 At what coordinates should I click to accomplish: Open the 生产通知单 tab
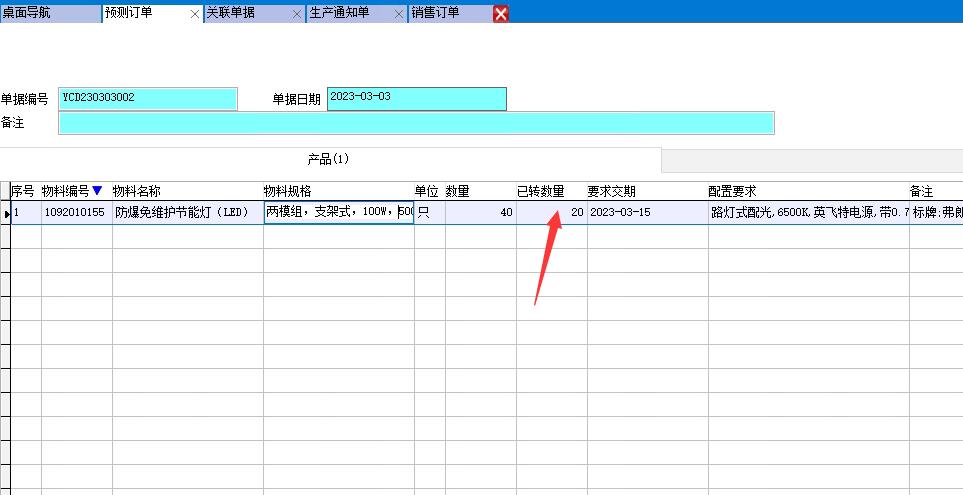point(340,13)
